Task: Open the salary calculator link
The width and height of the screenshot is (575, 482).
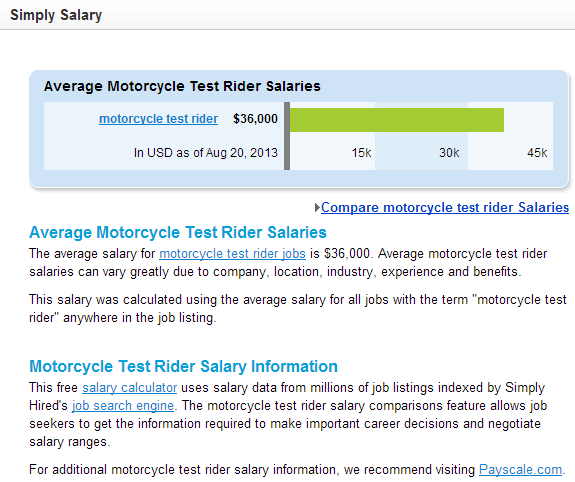Action: [129, 388]
